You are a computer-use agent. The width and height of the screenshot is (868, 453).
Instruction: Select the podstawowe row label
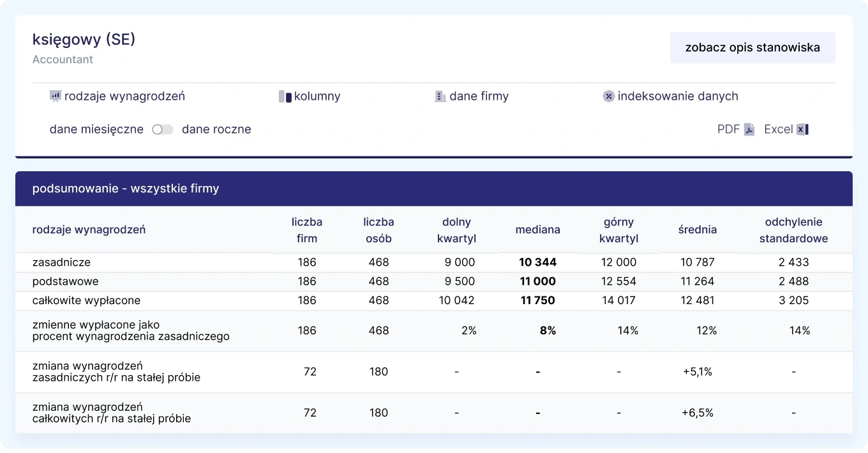66,281
